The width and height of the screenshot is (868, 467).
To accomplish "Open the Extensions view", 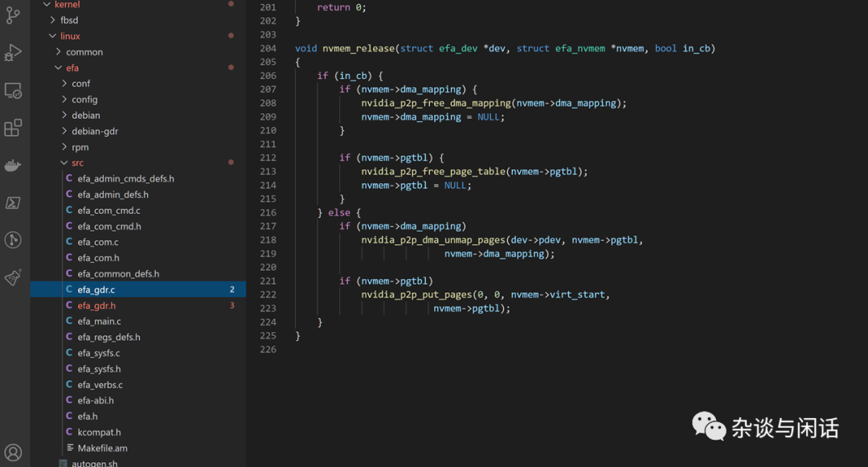I will (13, 128).
